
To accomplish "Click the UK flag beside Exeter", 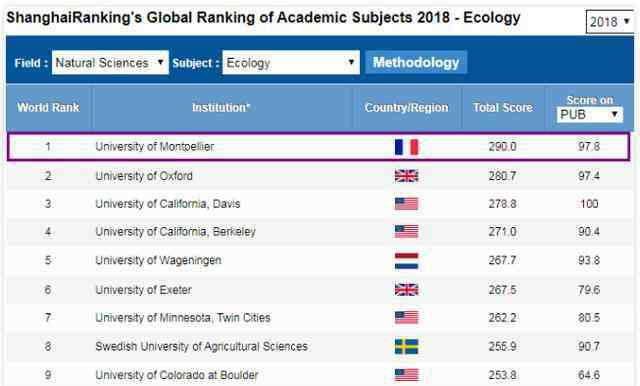I will click(407, 290).
